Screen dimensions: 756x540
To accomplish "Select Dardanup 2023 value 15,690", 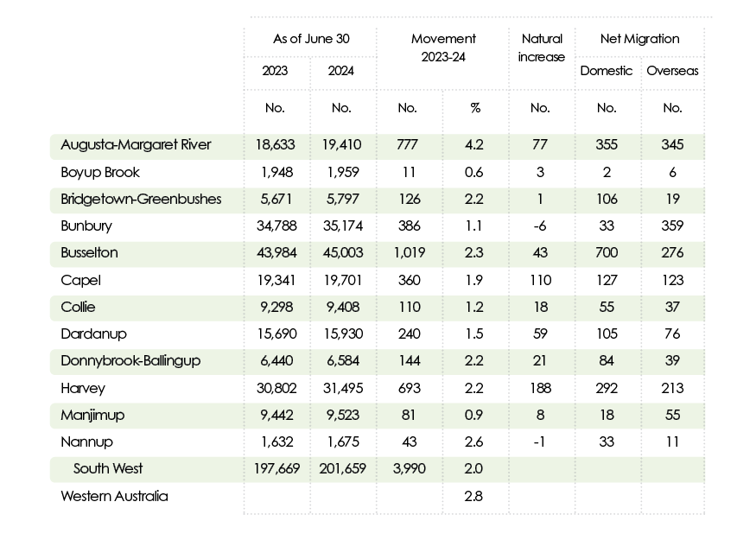I will 276,334.
